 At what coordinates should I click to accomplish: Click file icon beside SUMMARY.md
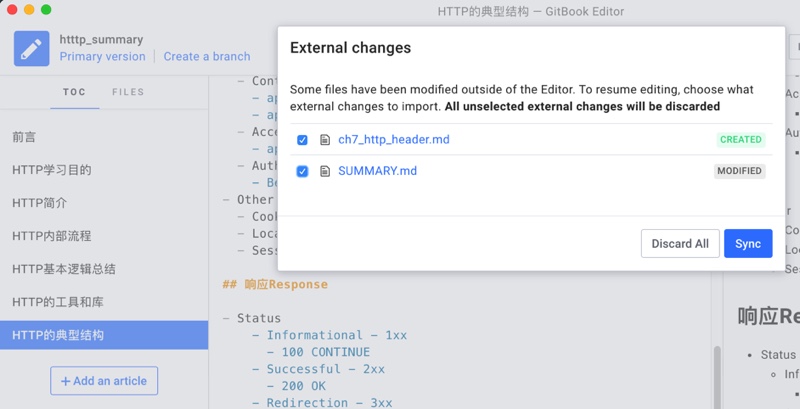tap(324, 171)
